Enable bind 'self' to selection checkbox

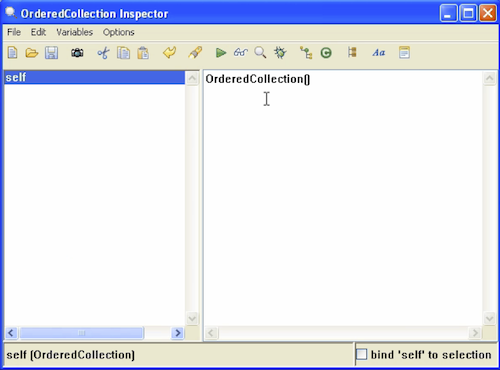362,354
